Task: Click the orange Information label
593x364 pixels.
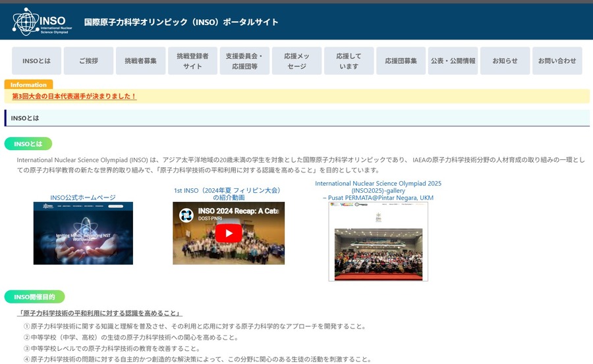Action: pos(28,85)
